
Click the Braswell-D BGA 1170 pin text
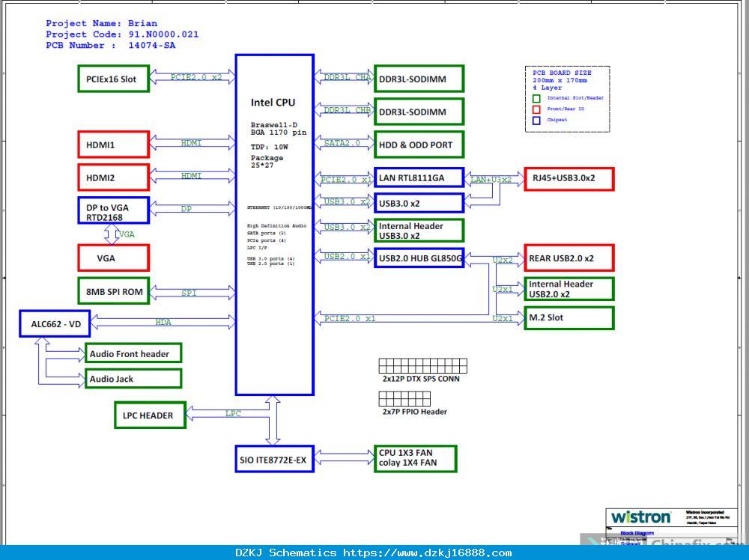(x=279, y=129)
